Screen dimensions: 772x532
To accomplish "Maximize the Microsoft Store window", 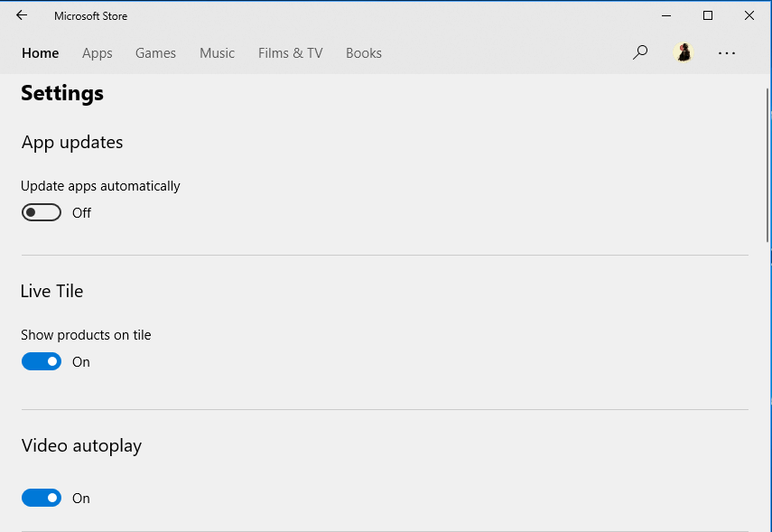I will tap(708, 15).
